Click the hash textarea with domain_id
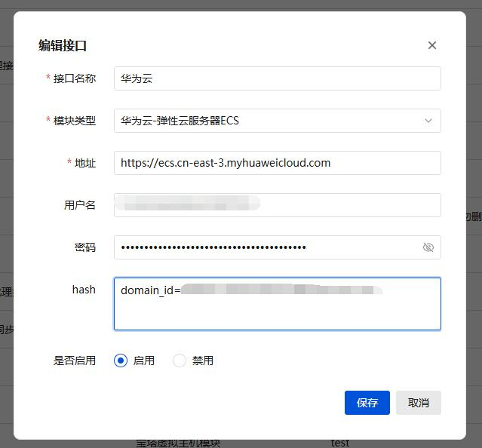482x448 pixels. tap(278, 304)
